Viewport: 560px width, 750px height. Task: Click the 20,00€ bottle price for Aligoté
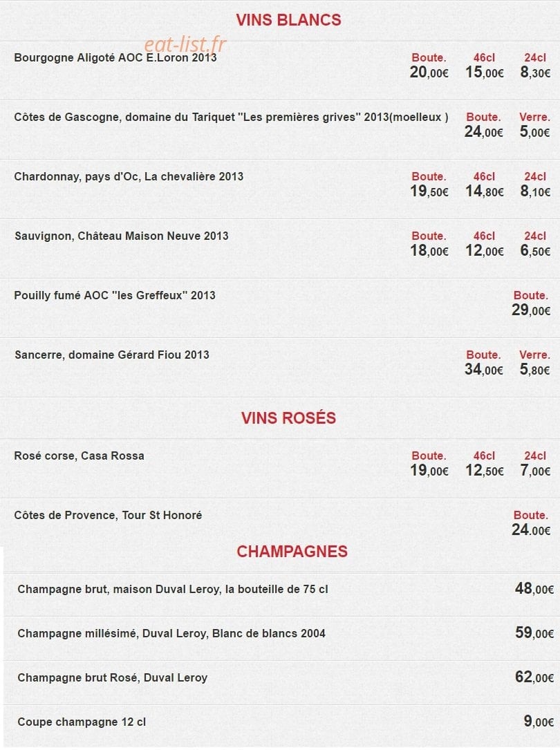coord(429,72)
